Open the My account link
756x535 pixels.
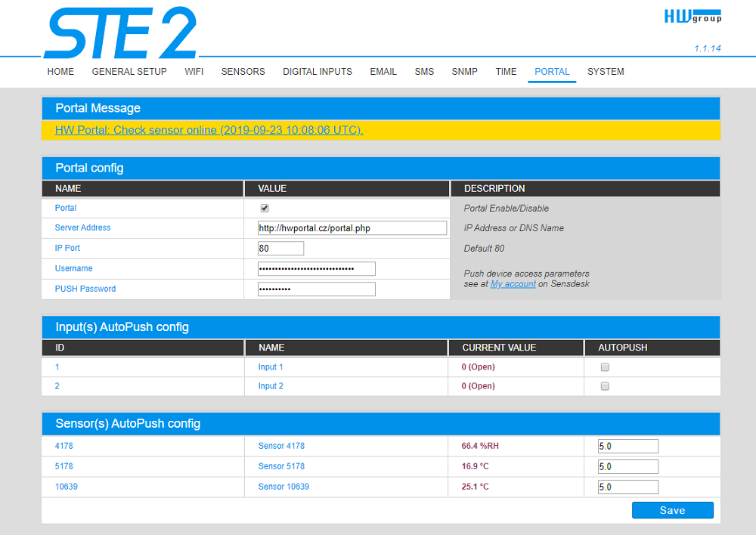pyautogui.click(x=513, y=284)
